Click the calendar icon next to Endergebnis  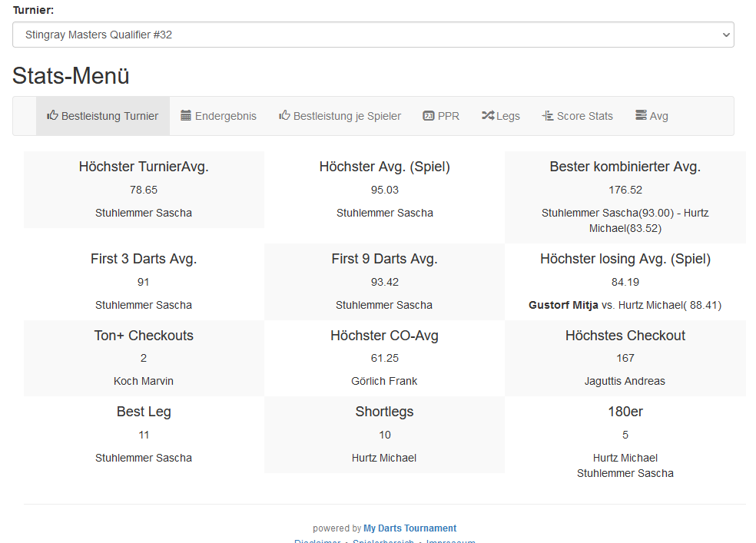tap(186, 115)
